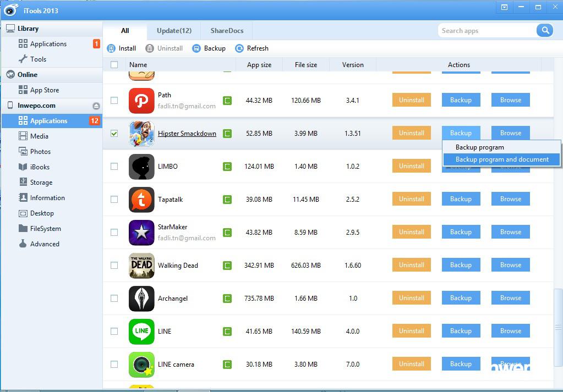Click the search magnifier button
The image size is (563, 392).
point(545,30)
